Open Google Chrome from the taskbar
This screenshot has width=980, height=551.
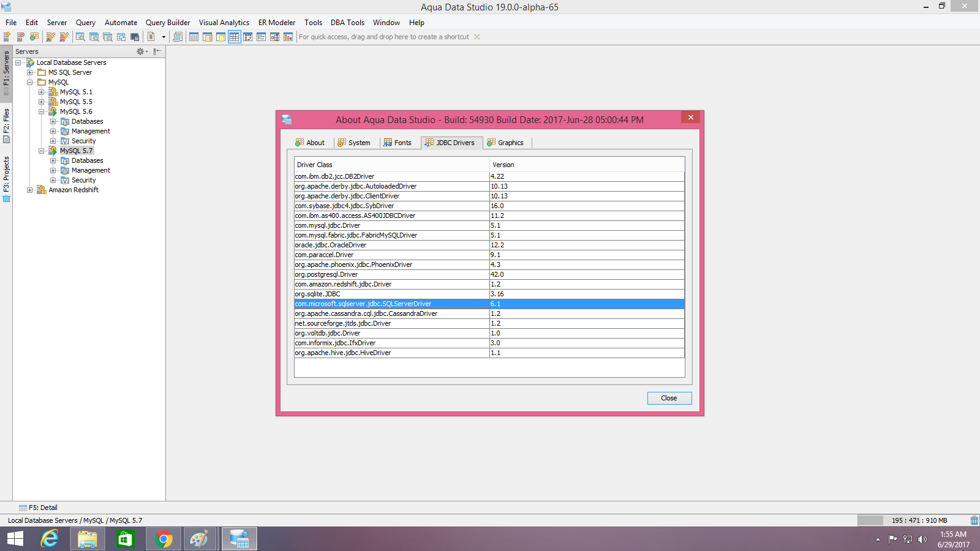pyautogui.click(x=164, y=539)
